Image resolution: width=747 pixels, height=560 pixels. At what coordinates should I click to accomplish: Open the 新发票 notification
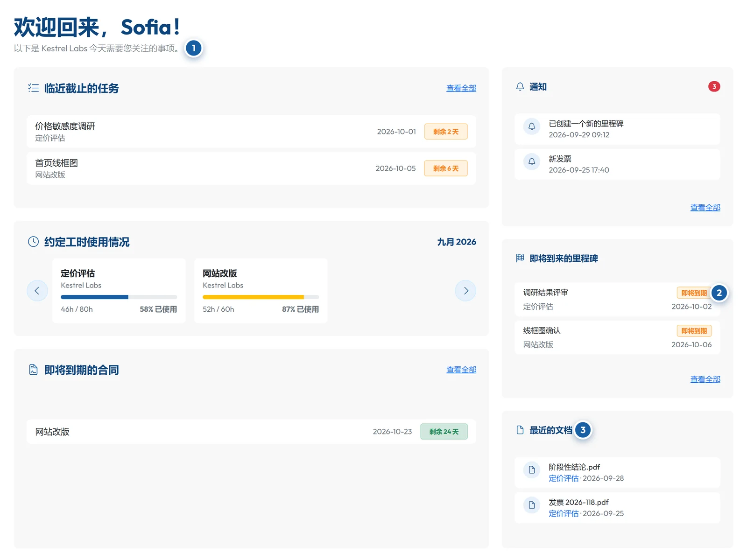[x=617, y=164]
